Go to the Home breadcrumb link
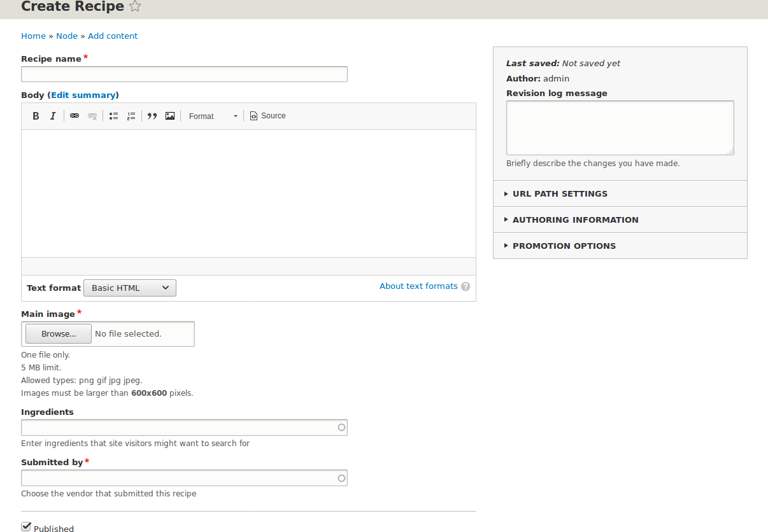The height and width of the screenshot is (532, 768). [x=33, y=36]
